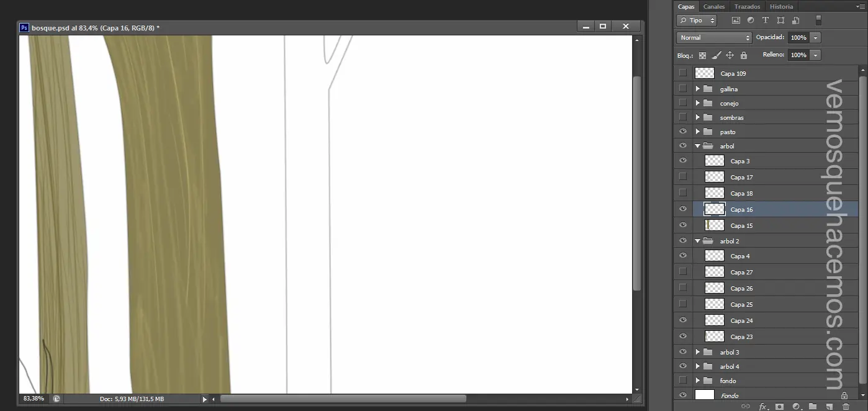
Task: Expand the sombras group
Action: click(x=698, y=117)
